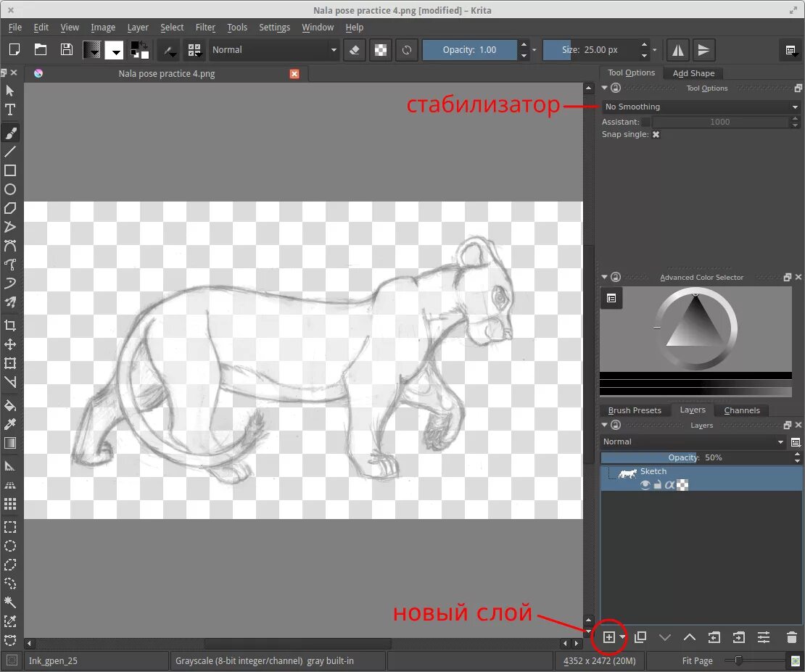Select the Fill bucket tool
The image size is (805, 672).
[9, 405]
